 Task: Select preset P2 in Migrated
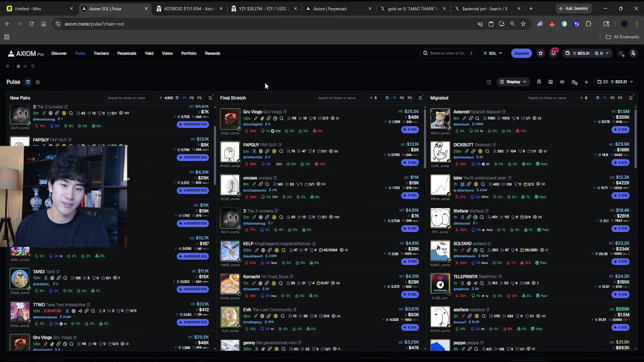click(612, 98)
